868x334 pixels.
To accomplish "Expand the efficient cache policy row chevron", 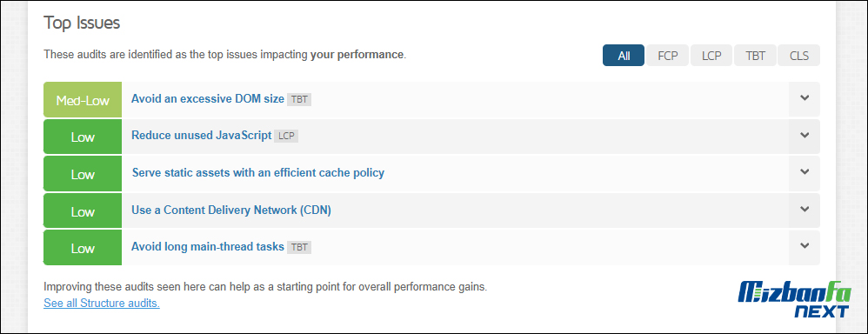I will [805, 173].
